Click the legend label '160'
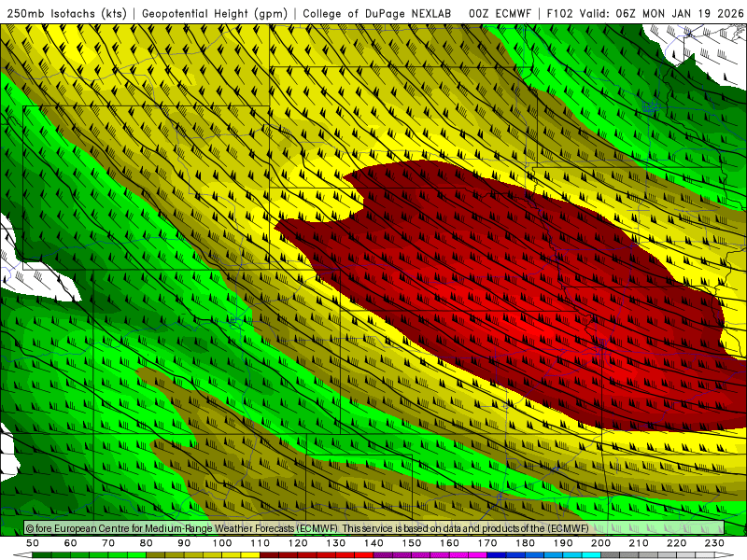This screenshot has height=560, width=747. coord(449,543)
